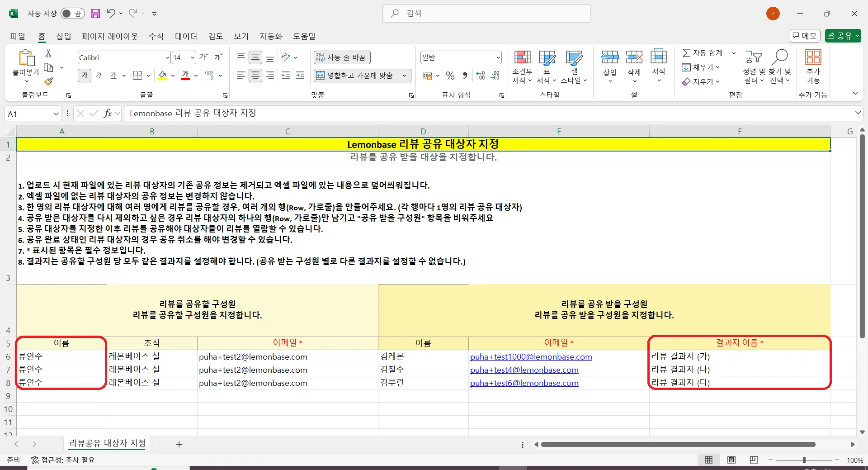Open Sort and Filter (정렬 및 필터)
The image size is (868, 470).
point(754,67)
